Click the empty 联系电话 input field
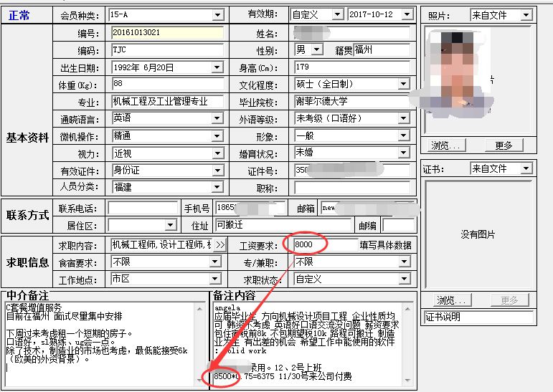 pos(143,208)
